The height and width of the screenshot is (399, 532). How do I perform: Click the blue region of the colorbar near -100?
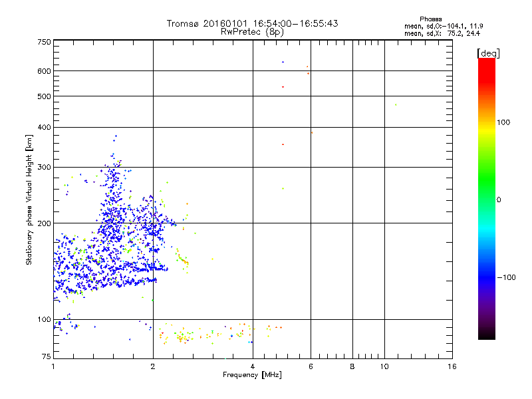click(487, 277)
